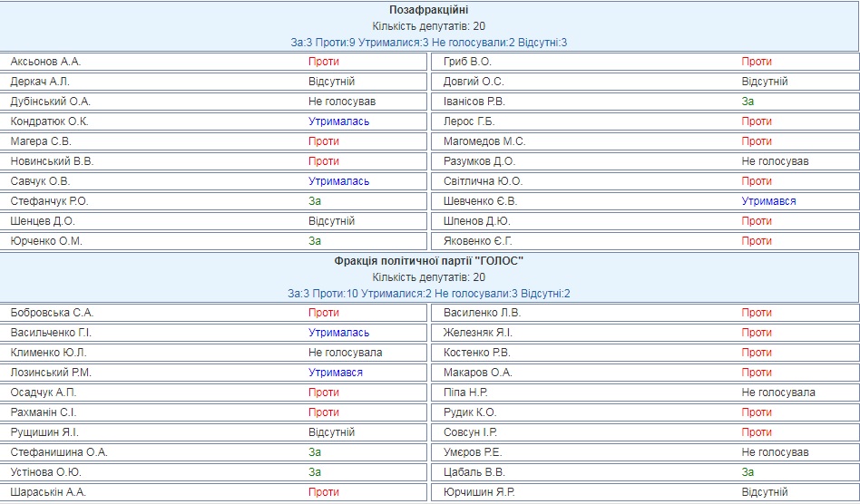860x504 pixels.
Task: Select Дубінський О.А.'s Не голосував status
Action: tap(342, 102)
